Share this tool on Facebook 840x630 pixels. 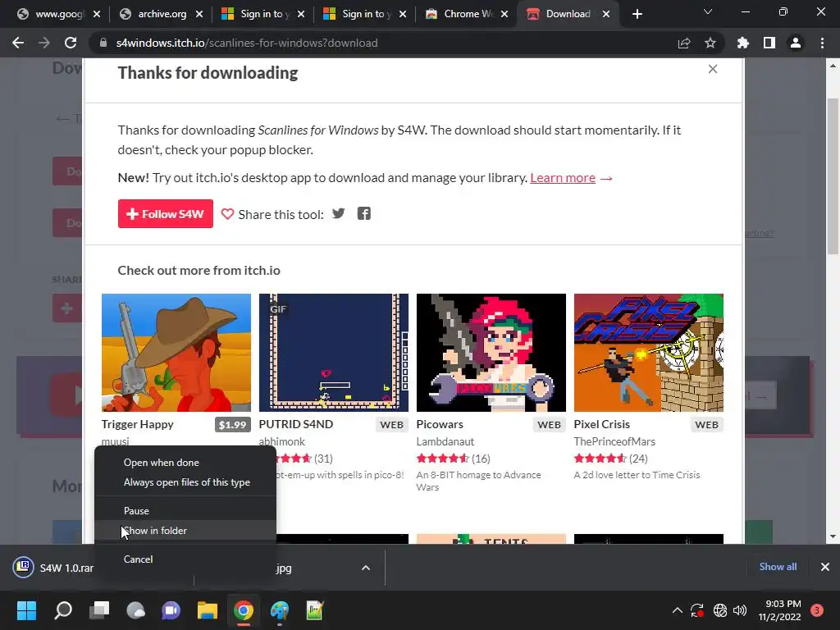click(x=363, y=214)
